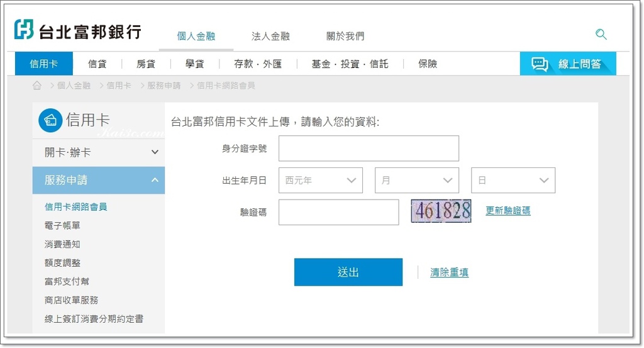644x348 pixels.
Task: Go to 信用卡網路會員 in breadcrumb
Action: [x=226, y=86]
